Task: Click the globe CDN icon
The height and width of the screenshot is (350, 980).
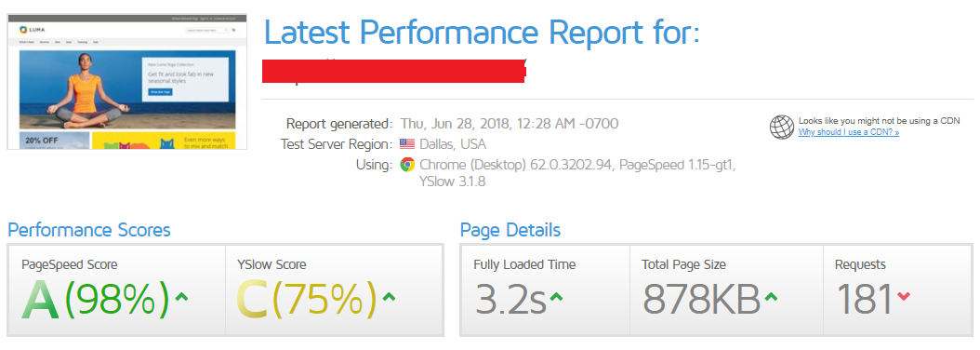Action: (781, 128)
